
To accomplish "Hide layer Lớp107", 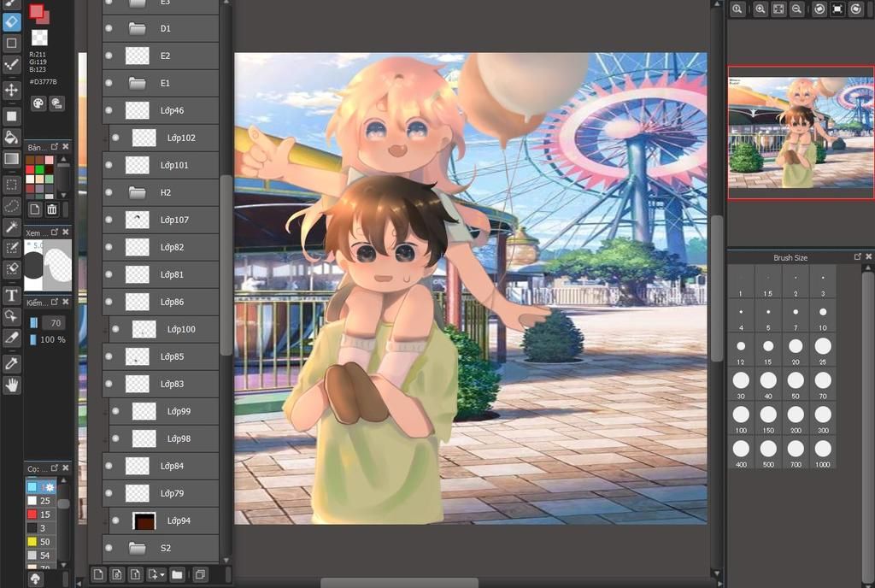I will coord(109,220).
